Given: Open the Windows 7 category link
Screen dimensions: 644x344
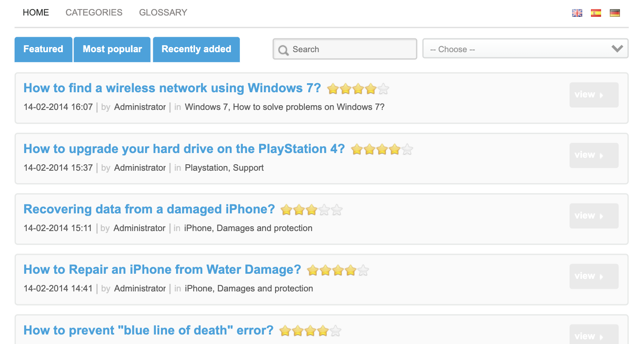Looking at the screenshot, I should (x=207, y=107).
